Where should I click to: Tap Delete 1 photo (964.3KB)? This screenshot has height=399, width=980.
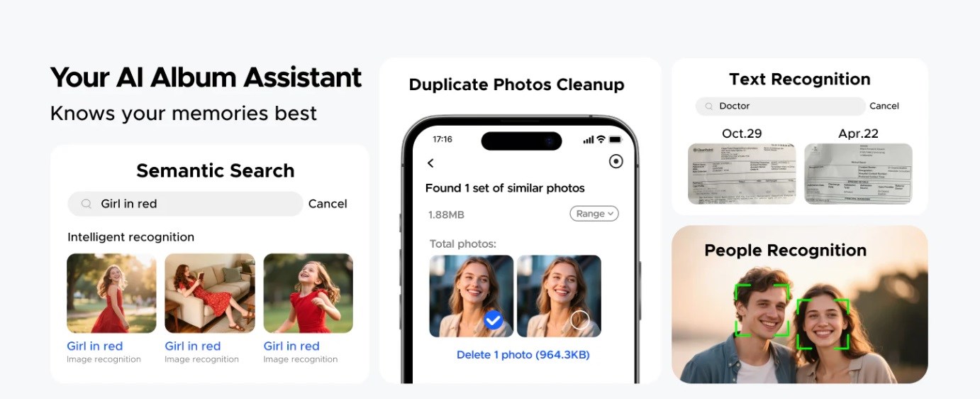click(523, 354)
